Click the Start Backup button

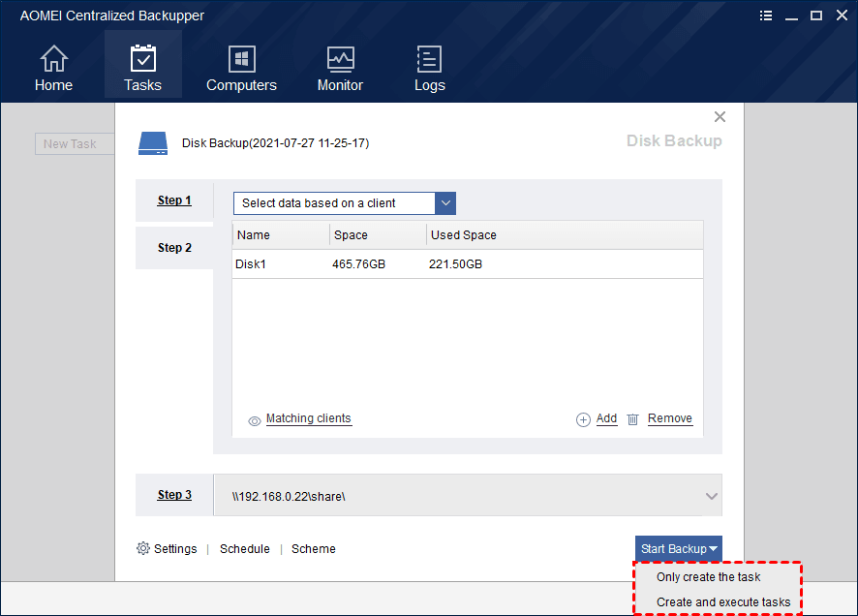679,549
